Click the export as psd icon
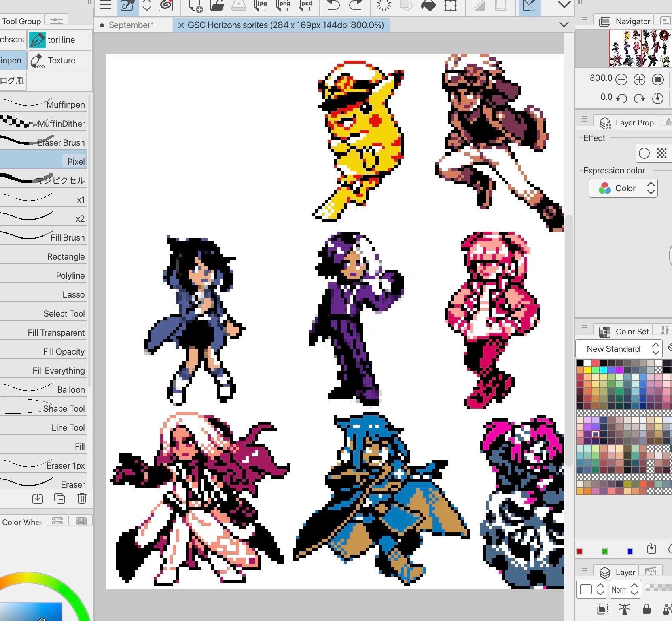Screen dimensions: 672x621 tap(306, 5)
